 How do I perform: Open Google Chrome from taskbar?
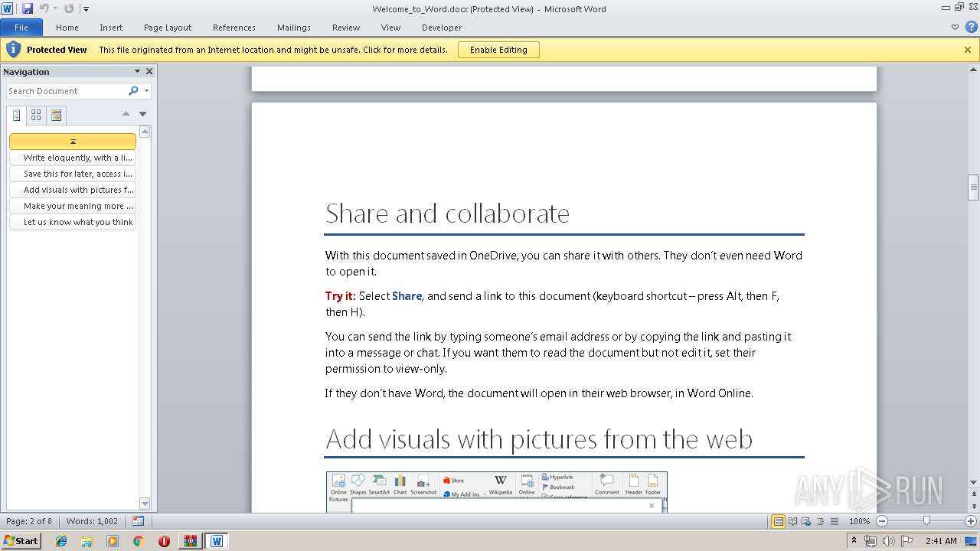(x=138, y=540)
